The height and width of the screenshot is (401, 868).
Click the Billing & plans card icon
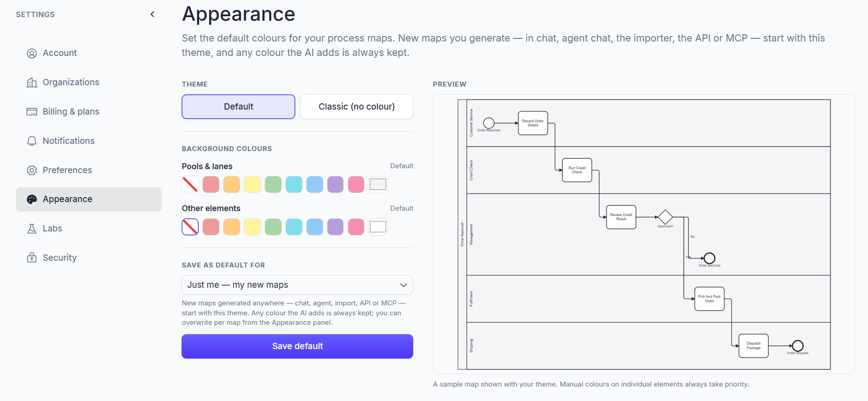click(x=32, y=111)
